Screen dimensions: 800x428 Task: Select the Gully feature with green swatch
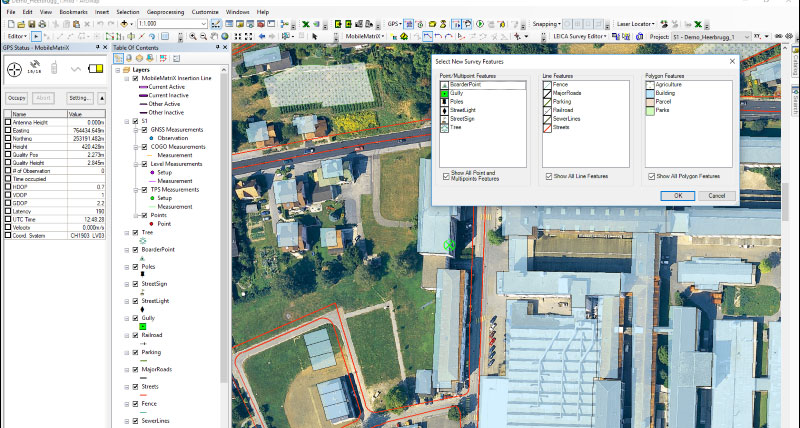pos(458,93)
